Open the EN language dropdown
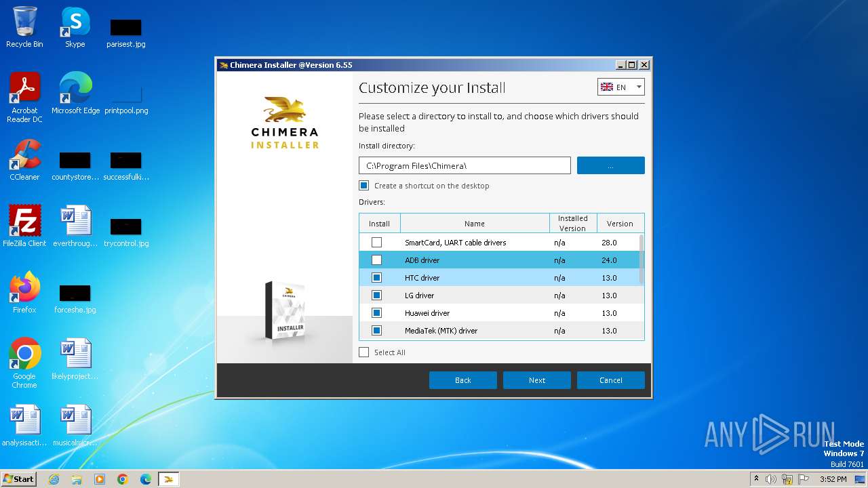The width and height of the screenshot is (868, 488). click(x=621, y=87)
